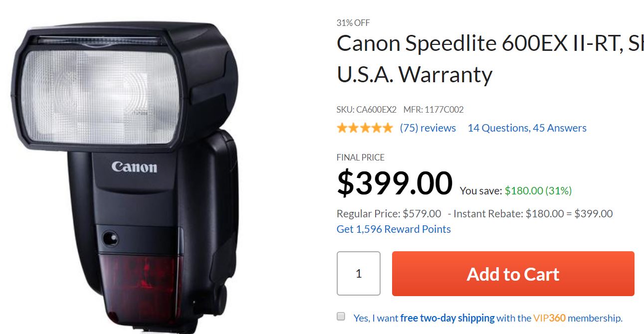Screen dimensions: 644x334
Task: Click the free two-day shipping text
Action: (447, 318)
